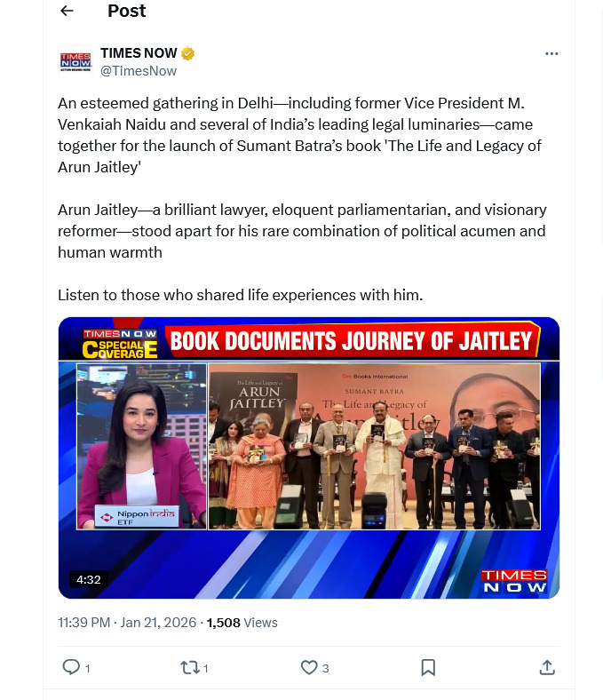Click the 4:32 video duration badge
This screenshot has width=603, height=700.
coord(89,579)
